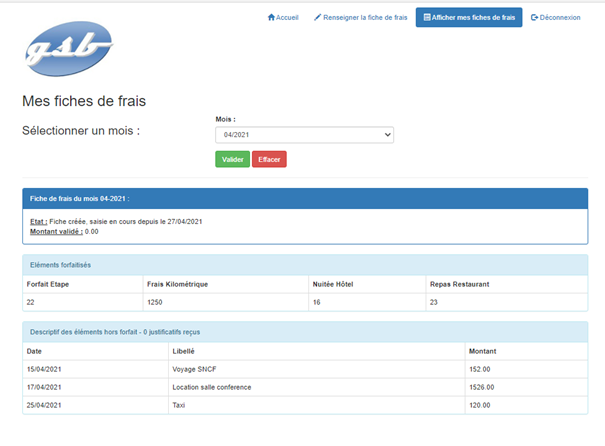This screenshot has width=605, height=446.
Task: Click the table icon in Afficher mes fiches
Action: click(427, 17)
